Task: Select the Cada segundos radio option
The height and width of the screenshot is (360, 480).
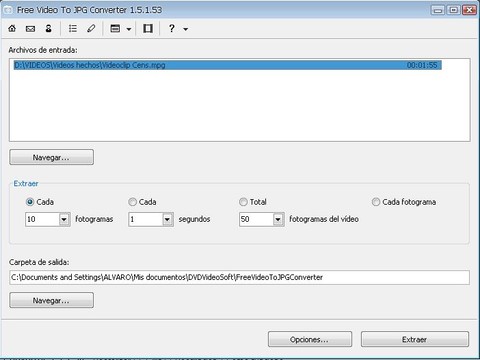Action: 132,202
